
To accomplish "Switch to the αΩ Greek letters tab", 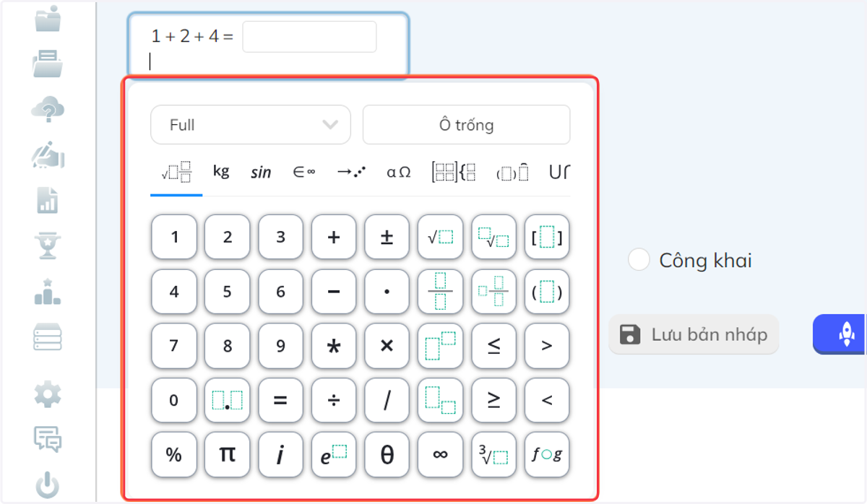I will (x=399, y=172).
